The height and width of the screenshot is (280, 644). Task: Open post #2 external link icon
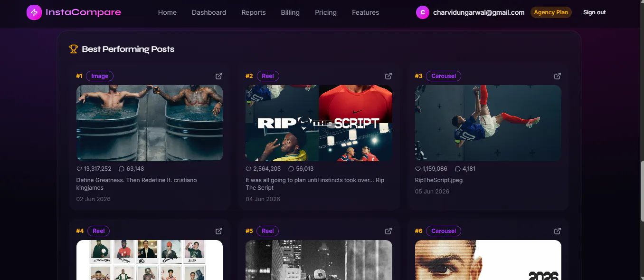point(388,76)
